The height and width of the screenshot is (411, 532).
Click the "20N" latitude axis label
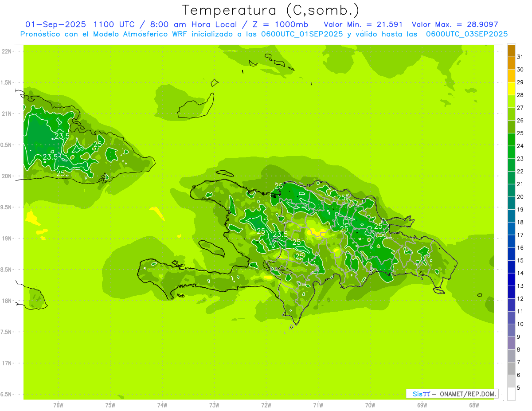coord(7,176)
